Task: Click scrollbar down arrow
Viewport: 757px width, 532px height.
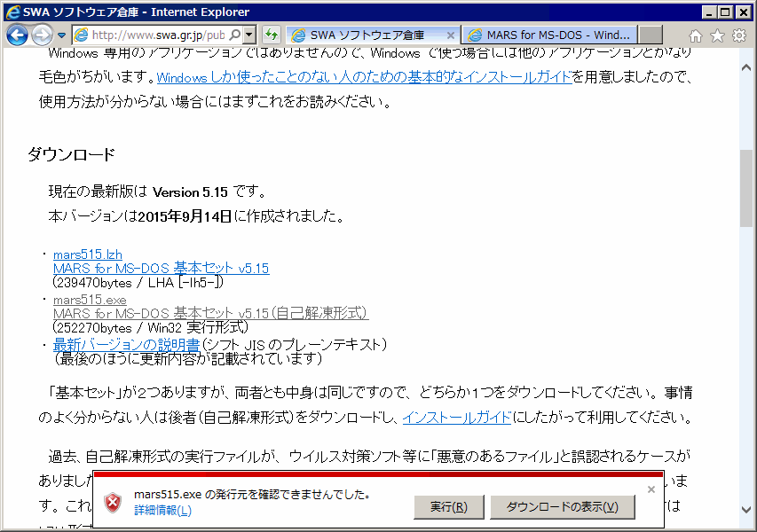Action: point(746,510)
